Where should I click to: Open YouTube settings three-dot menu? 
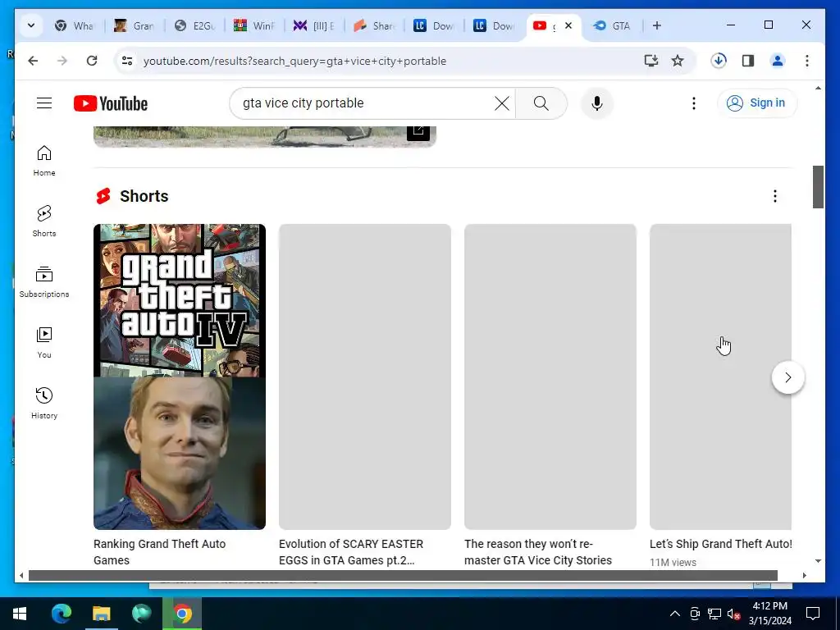click(694, 103)
